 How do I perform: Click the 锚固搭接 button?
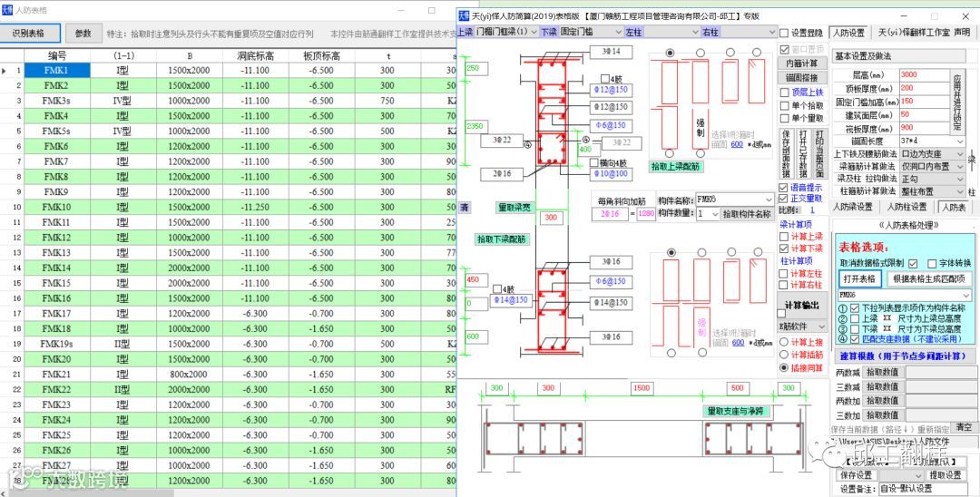802,78
